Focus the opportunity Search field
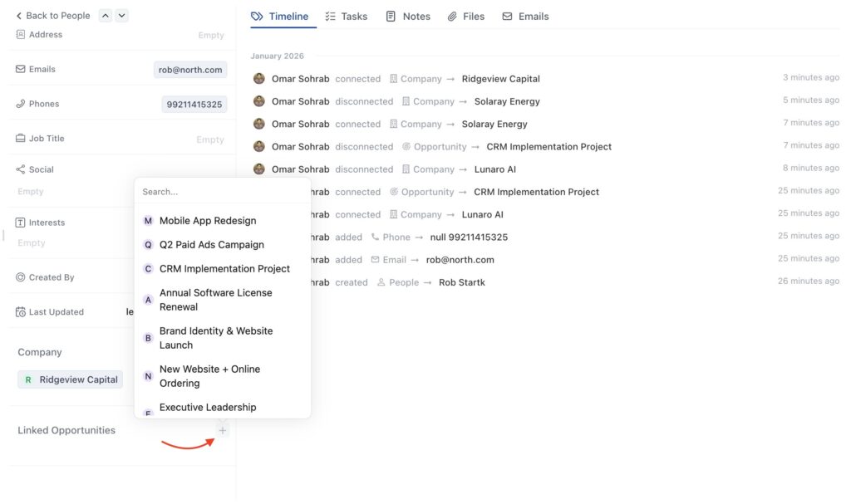The height and width of the screenshot is (504, 851). coord(221,192)
